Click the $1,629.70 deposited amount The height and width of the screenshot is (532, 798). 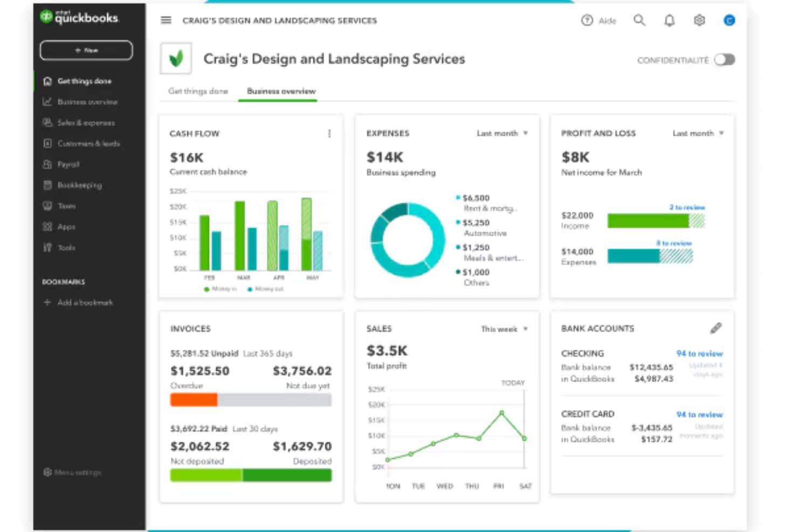[302, 446]
